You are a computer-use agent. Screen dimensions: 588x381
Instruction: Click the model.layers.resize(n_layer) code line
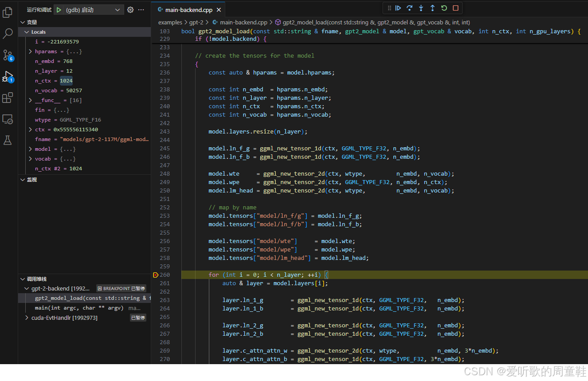[258, 132]
